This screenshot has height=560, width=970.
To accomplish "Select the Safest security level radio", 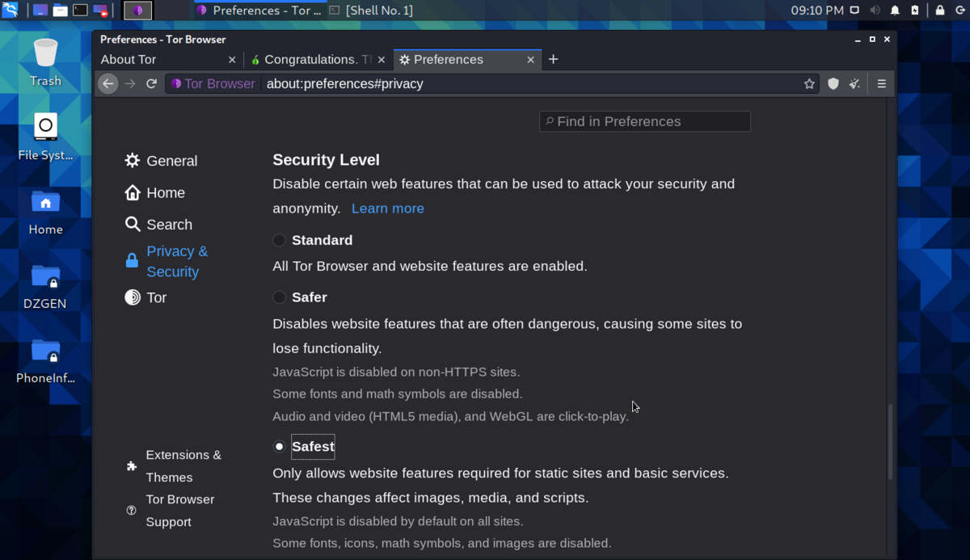I will click(x=280, y=446).
